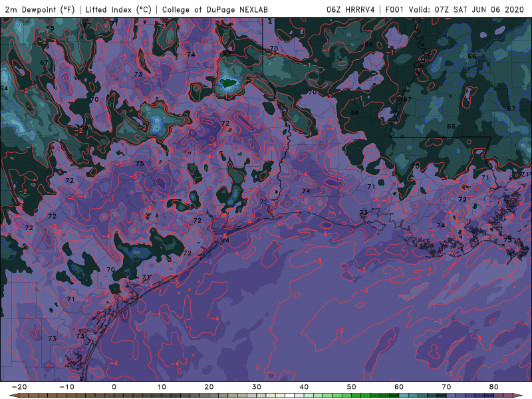Click the white swatch in the color bar
Image resolution: width=532 pixels, height=399 pixels.
point(290,396)
